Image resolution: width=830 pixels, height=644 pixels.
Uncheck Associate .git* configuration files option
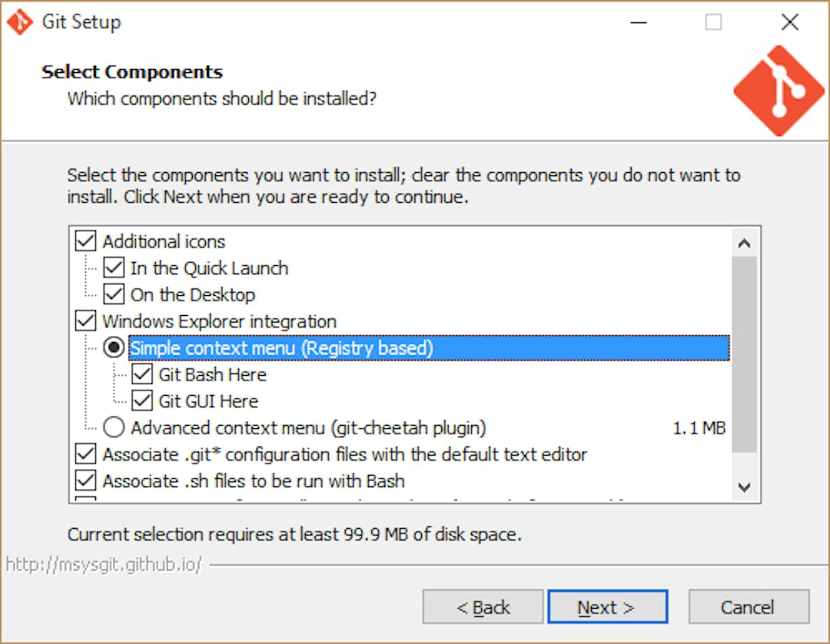pos(86,454)
